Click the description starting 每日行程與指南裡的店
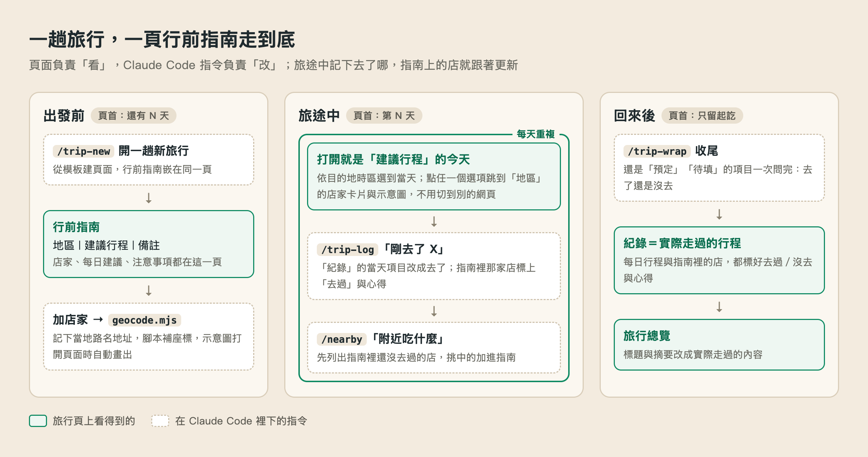This screenshot has height=457, width=868. point(718,270)
